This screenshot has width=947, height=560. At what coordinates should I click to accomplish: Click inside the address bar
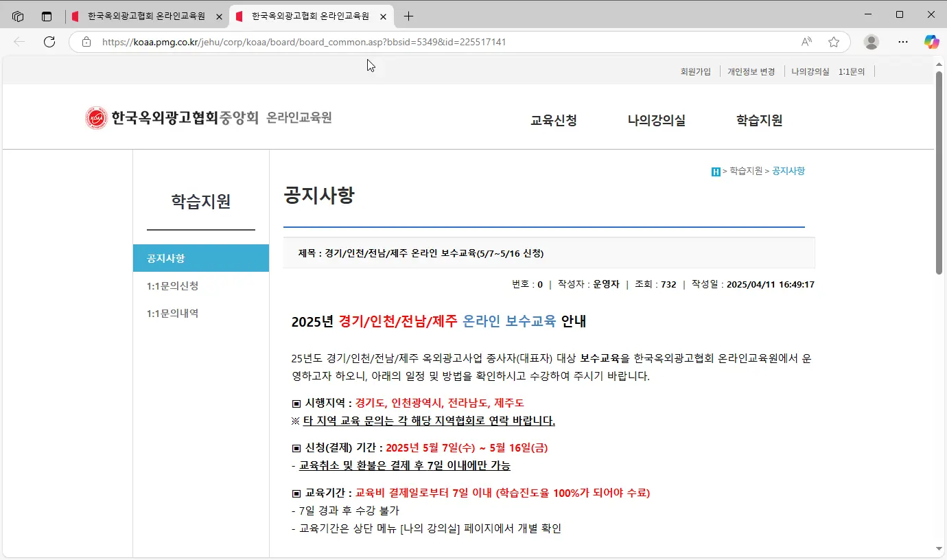coord(295,42)
